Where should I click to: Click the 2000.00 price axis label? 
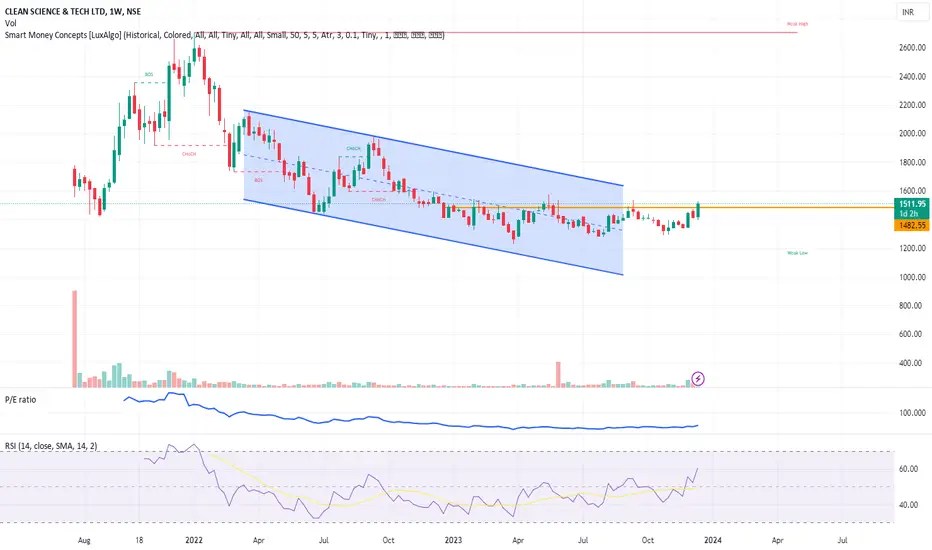coord(912,133)
